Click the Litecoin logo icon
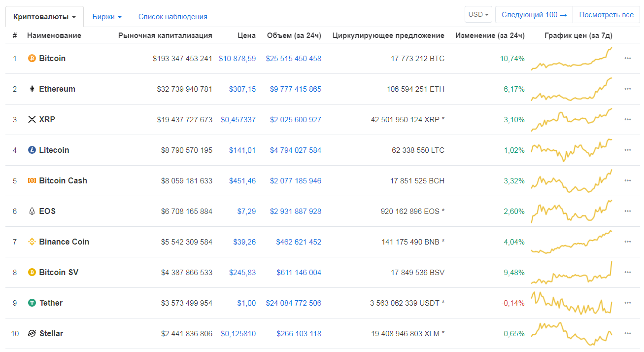 click(32, 150)
